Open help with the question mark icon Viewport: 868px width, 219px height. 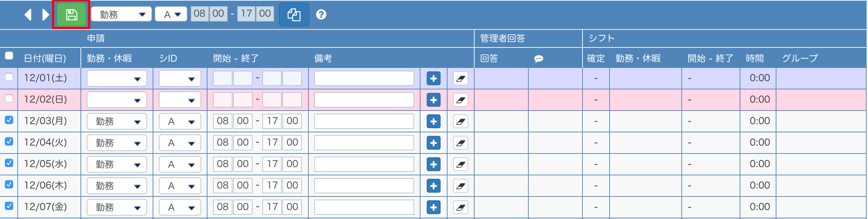tap(321, 15)
